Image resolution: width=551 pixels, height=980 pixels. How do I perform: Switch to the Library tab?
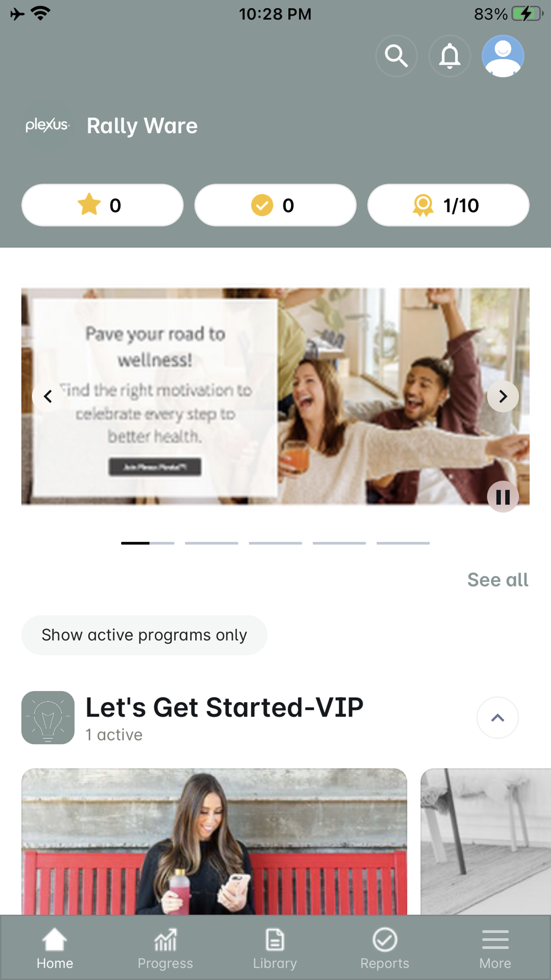click(275, 948)
